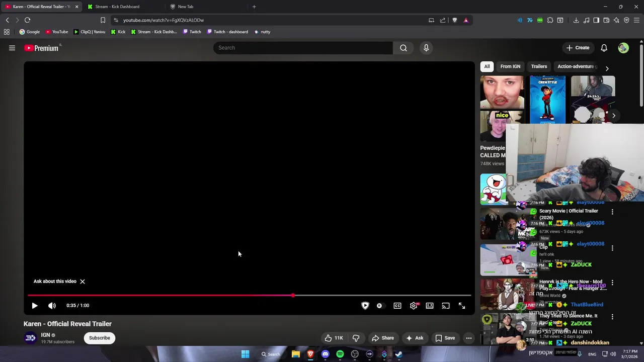
Task: Open Brave VPN shield icon
Action: click(x=626, y=20)
